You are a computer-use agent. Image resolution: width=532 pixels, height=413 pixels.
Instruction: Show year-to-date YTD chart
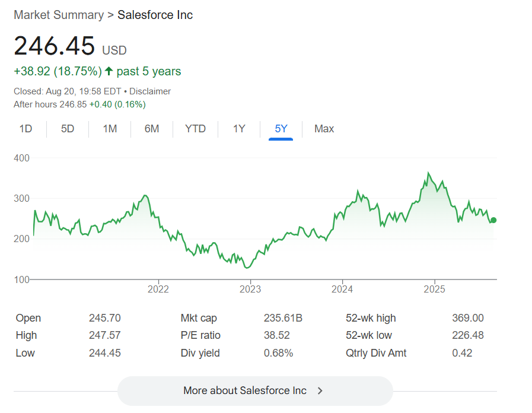(196, 129)
